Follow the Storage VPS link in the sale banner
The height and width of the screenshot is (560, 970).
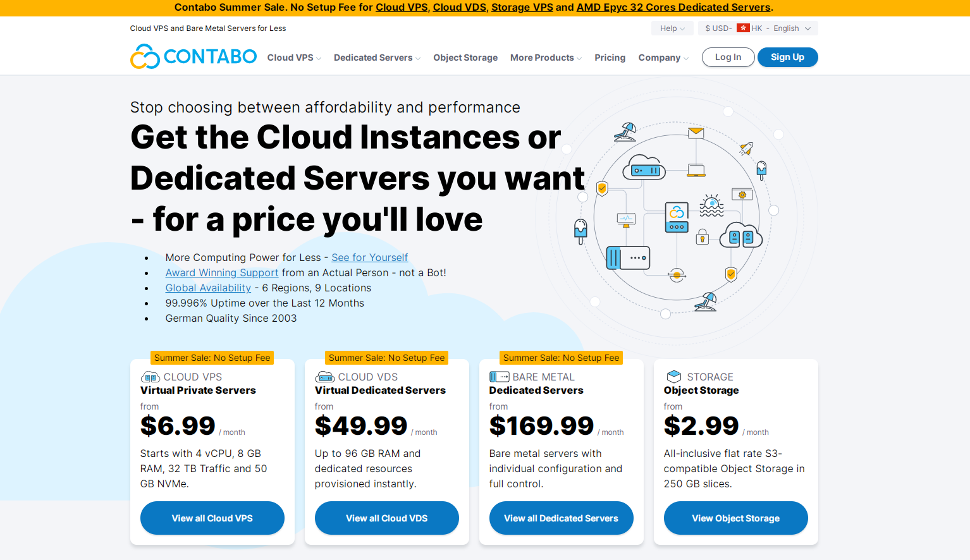[522, 8]
